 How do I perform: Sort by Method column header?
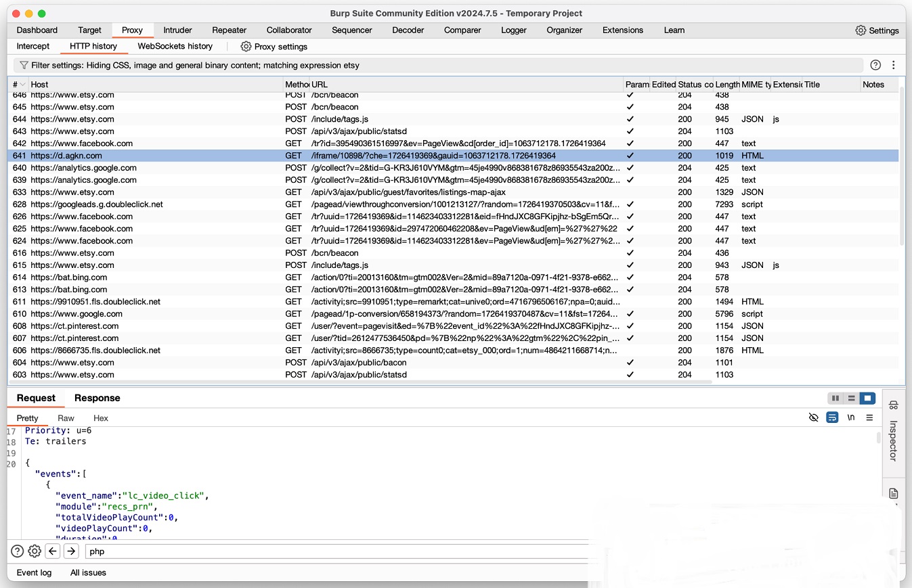[x=297, y=85]
